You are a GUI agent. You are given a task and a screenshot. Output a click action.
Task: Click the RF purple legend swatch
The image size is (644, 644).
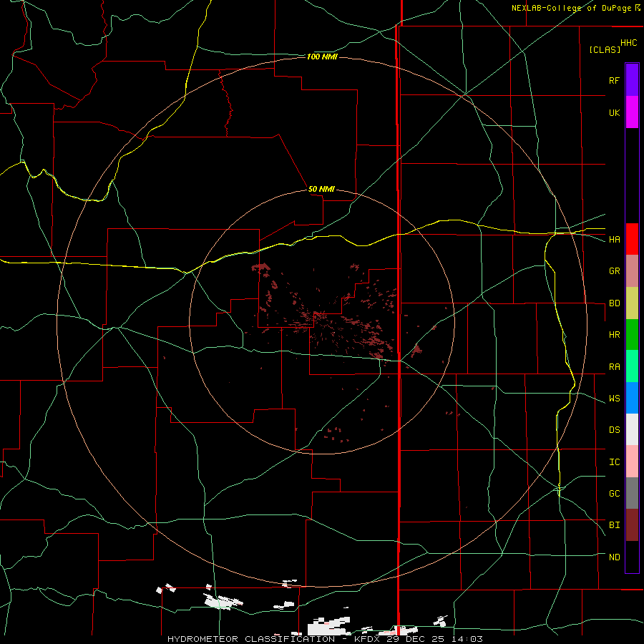pos(632,79)
